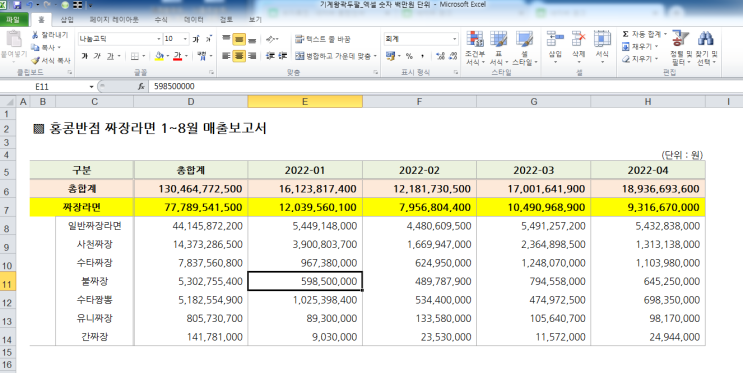
Task: Open 서식 format menu in cells group
Action: (602, 47)
